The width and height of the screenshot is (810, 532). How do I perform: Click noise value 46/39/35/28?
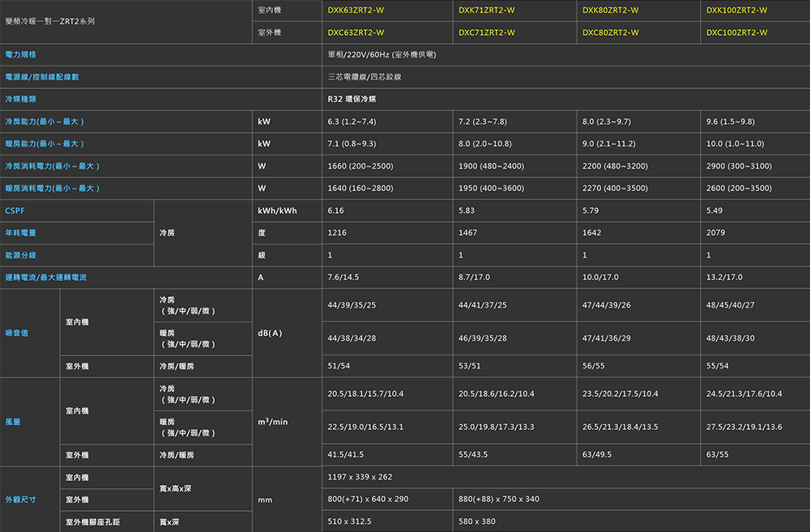tap(483, 338)
